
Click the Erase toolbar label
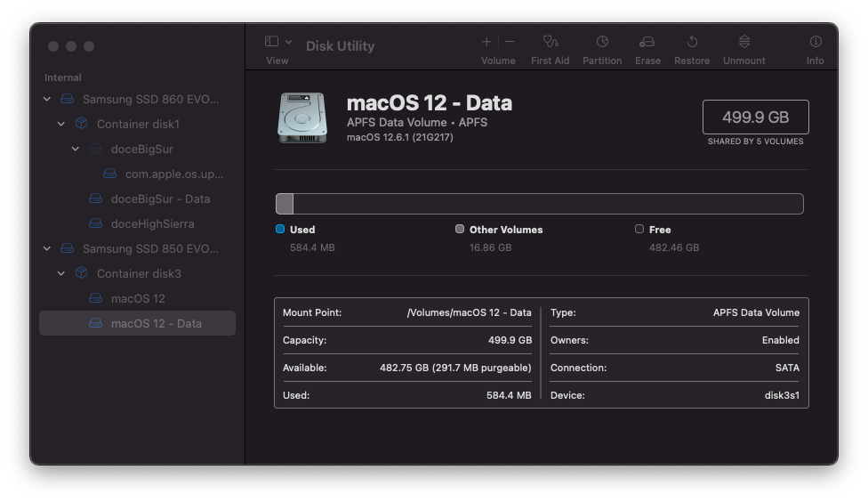648,61
